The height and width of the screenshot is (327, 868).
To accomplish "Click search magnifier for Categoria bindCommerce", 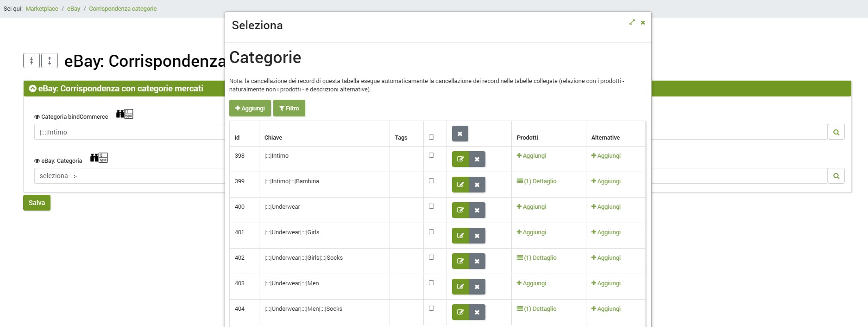I will coord(836,132).
